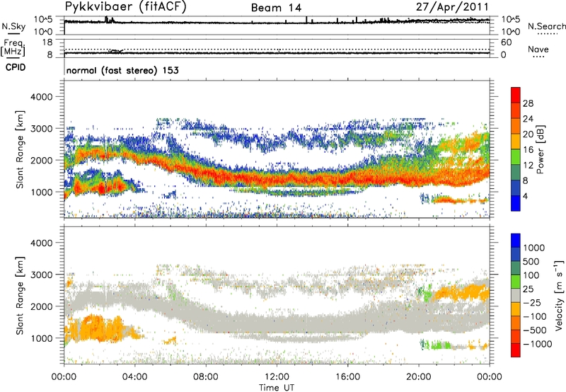Image resolution: width=566 pixels, height=392 pixels.
Task: Click the 'Slant Range [km]' label of power panel
Action: (20, 149)
